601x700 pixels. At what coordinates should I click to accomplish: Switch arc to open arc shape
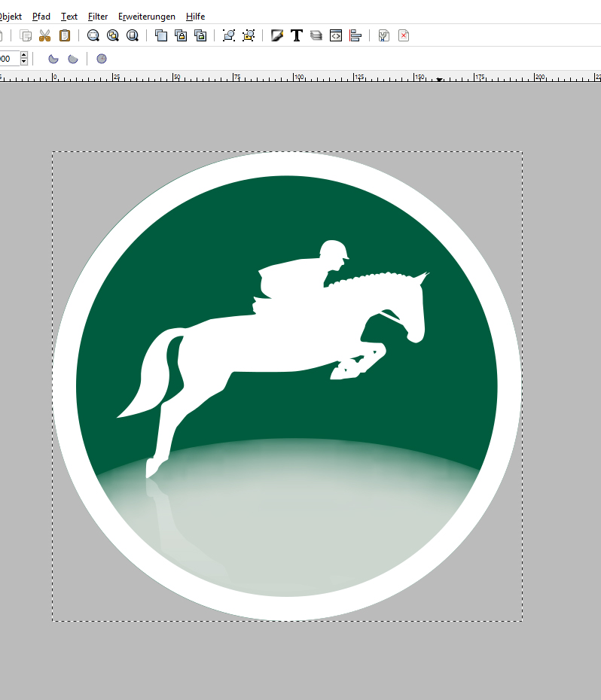[73, 59]
